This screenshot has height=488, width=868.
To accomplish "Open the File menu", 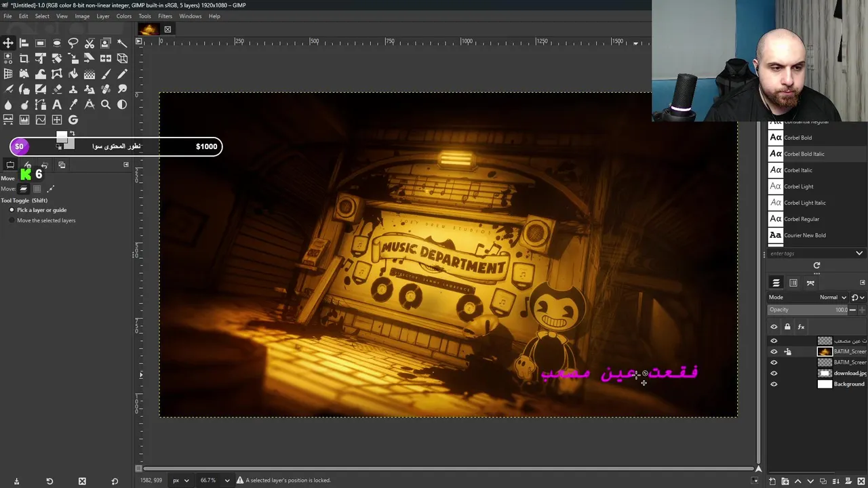I will tap(7, 16).
